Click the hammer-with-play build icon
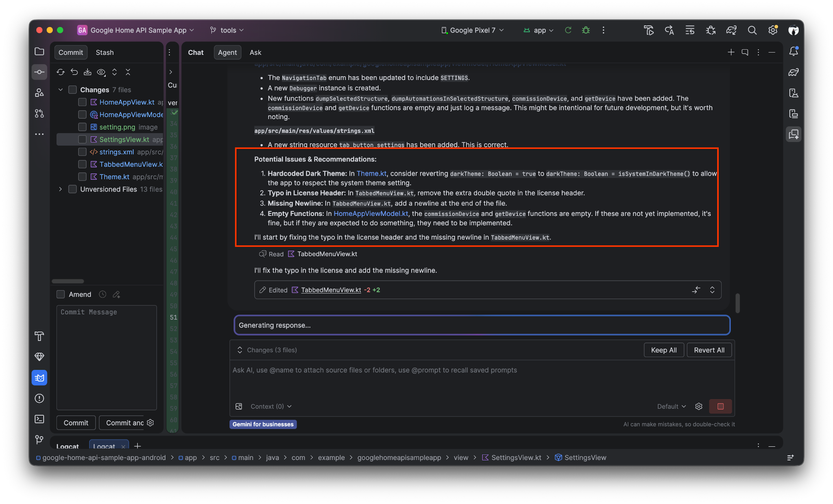This screenshot has height=504, width=833. pyautogui.click(x=649, y=30)
